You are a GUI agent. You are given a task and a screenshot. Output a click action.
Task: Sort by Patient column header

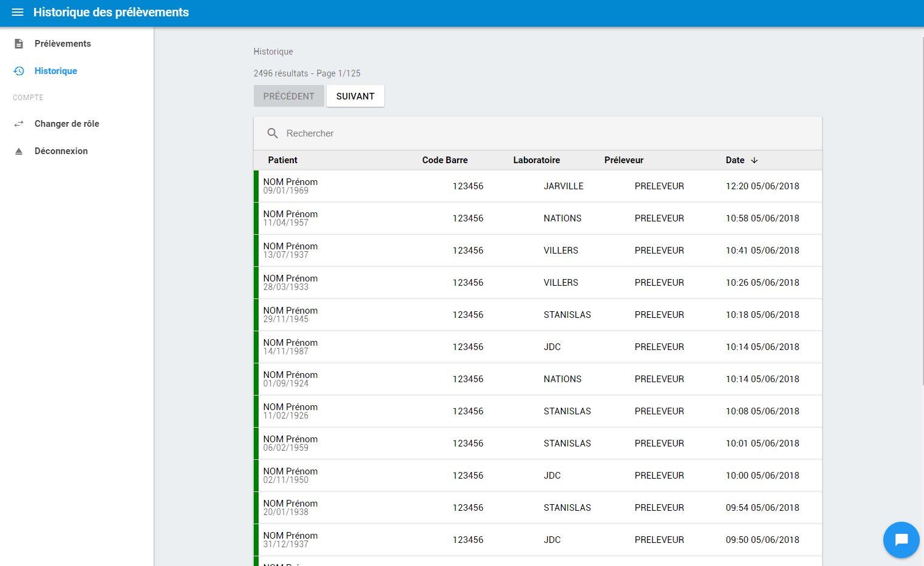click(283, 160)
